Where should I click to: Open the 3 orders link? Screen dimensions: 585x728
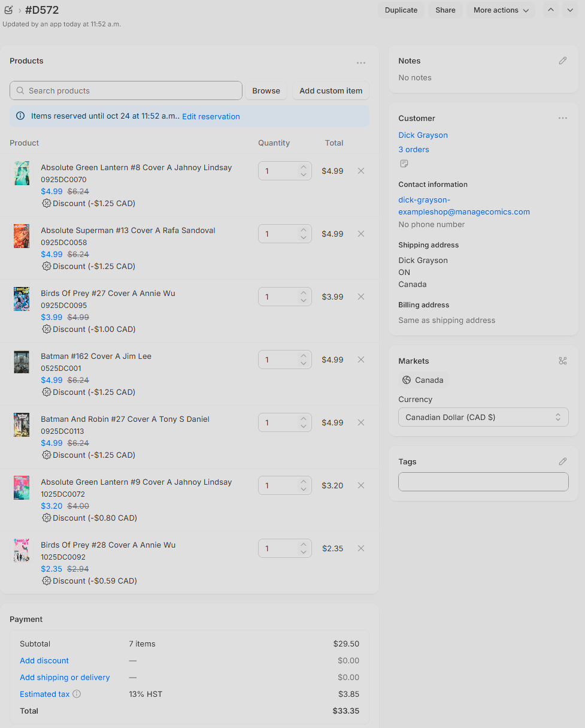[414, 149]
